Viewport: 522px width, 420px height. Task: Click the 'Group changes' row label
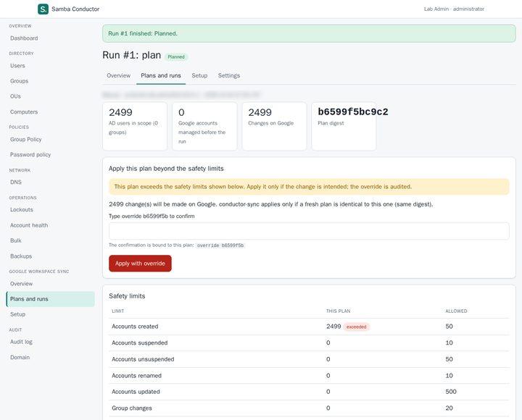coord(132,408)
